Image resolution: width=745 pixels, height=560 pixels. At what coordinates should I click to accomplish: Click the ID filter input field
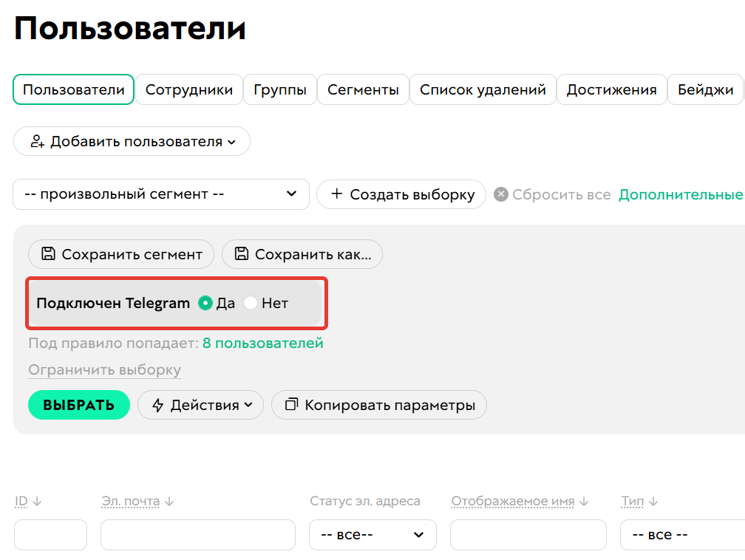pos(50,534)
